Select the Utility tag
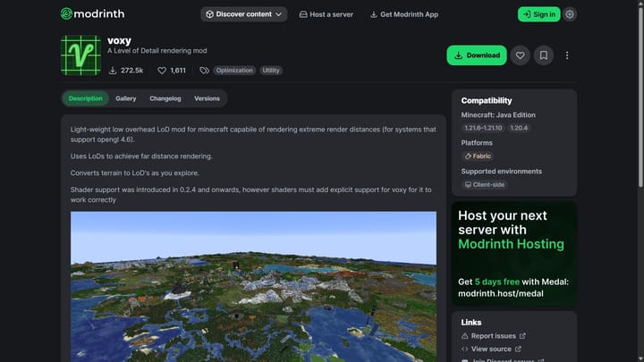The image size is (644, 362). coord(271,71)
